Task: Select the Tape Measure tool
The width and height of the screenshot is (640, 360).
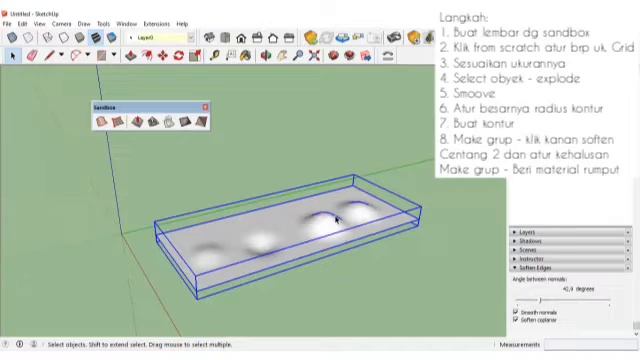Action: pyautogui.click(x=215, y=56)
